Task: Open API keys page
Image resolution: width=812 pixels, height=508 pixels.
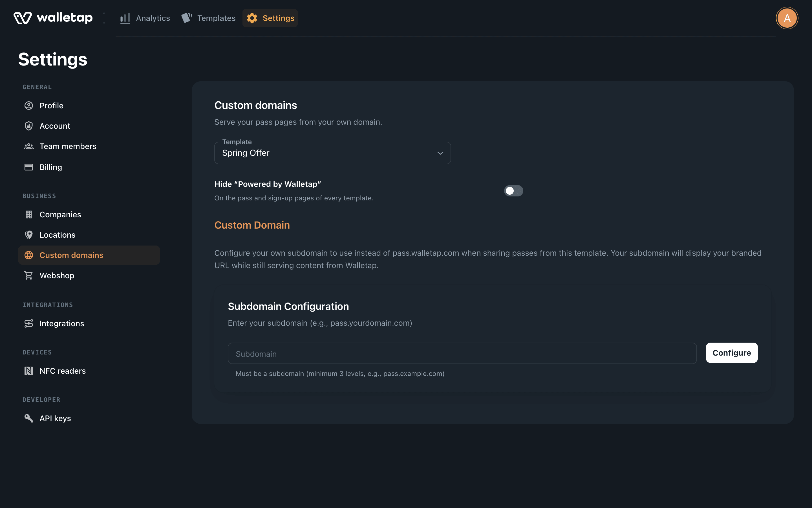Action: (89, 418)
